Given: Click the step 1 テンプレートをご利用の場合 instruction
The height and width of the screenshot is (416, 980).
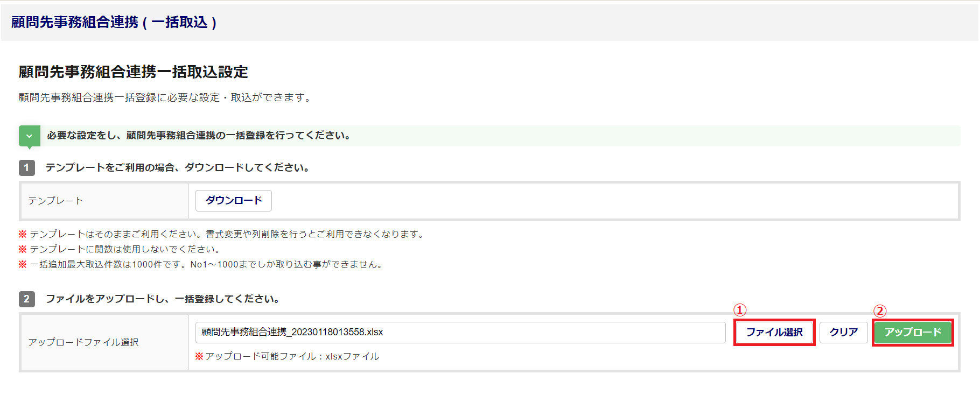Looking at the screenshot, I should pyautogui.click(x=178, y=168).
